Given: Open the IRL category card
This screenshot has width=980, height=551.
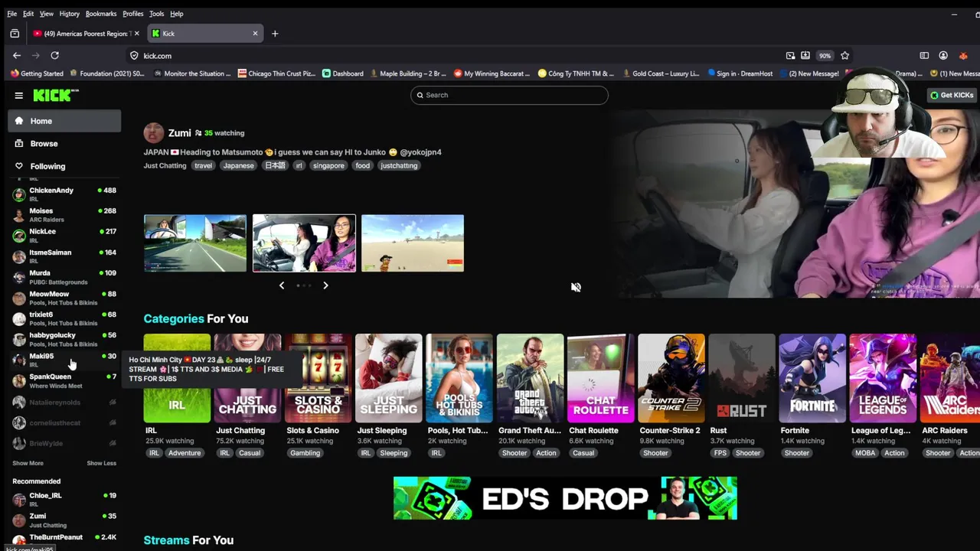Looking at the screenshot, I should (177, 378).
